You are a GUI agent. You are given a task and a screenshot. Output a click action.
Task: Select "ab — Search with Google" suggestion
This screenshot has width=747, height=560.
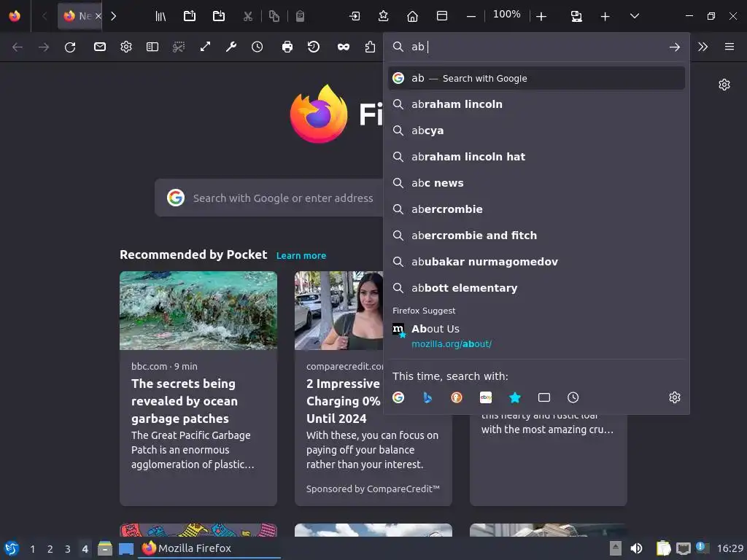pos(536,78)
